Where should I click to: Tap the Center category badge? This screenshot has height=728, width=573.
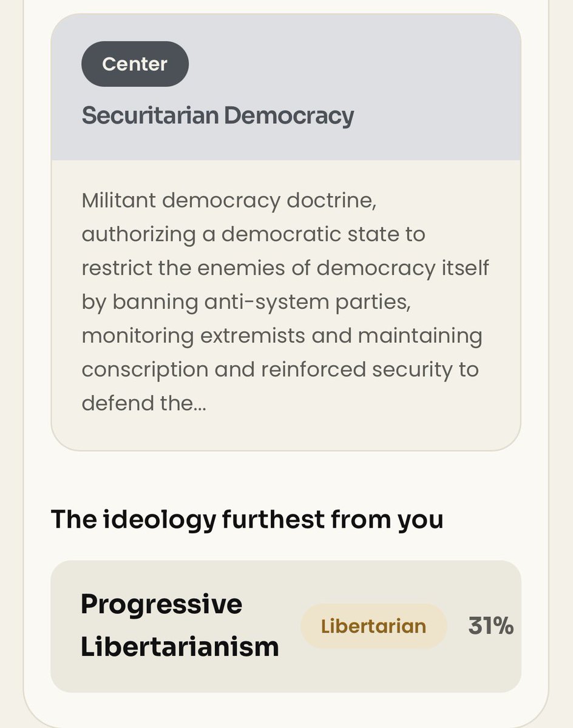pyautogui.click(x=135, y=64)
